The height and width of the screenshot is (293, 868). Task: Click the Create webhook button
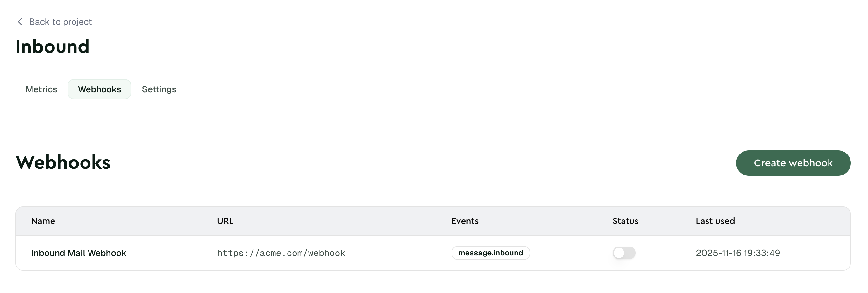[x=793, y=163]
